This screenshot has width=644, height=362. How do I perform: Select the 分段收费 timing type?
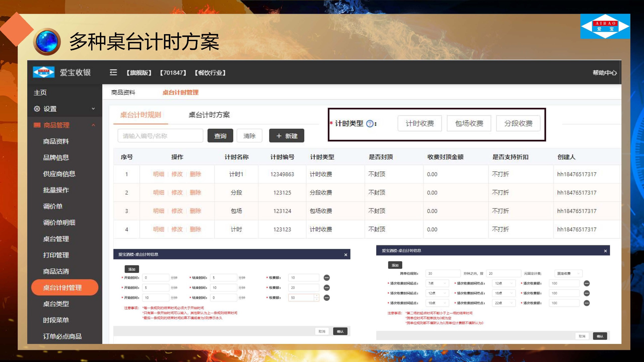click(x=518, y=123)
